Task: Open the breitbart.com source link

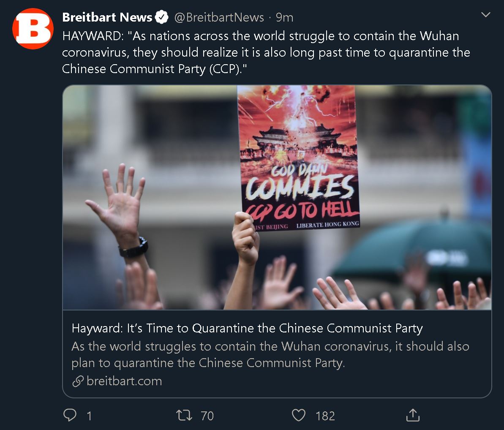Action: click(124, 381)
